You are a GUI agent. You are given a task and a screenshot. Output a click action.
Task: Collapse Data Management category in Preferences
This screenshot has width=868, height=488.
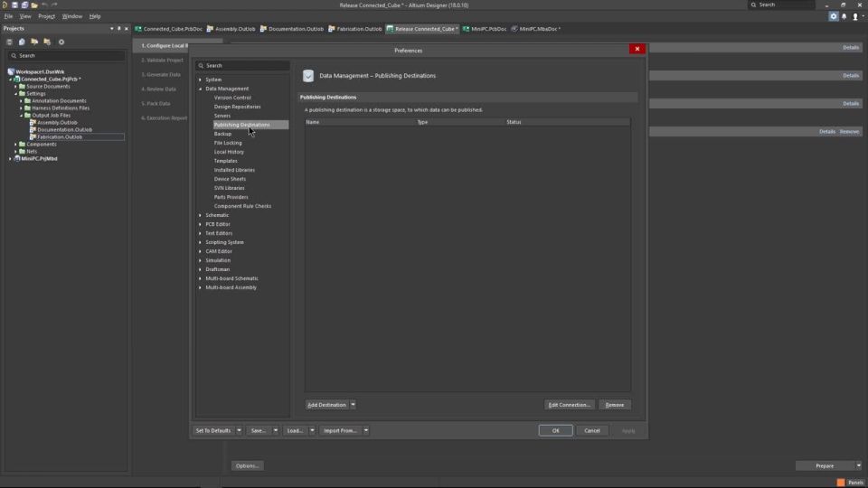(201, 89)
